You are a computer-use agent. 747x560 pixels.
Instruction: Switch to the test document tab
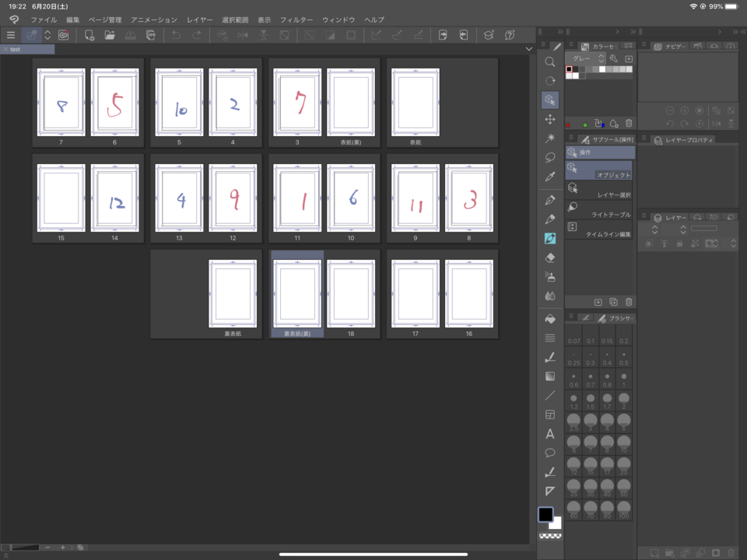click(x=28, y=49)
